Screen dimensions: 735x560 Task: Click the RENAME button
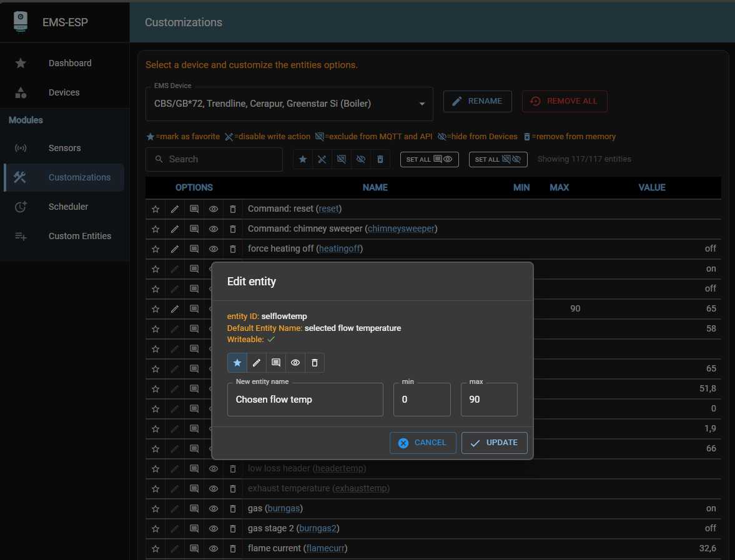click(x=477, y=101)
